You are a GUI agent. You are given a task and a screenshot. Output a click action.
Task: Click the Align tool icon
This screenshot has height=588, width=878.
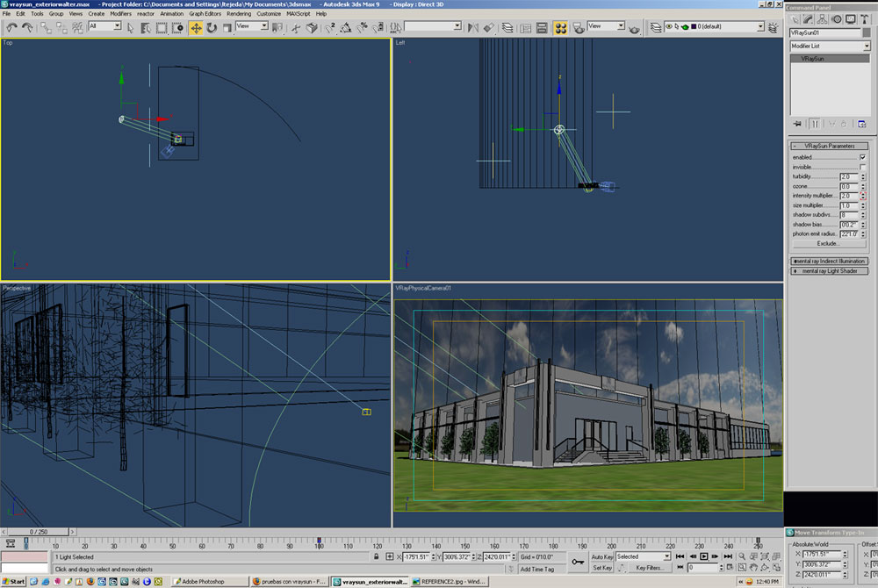489,27
